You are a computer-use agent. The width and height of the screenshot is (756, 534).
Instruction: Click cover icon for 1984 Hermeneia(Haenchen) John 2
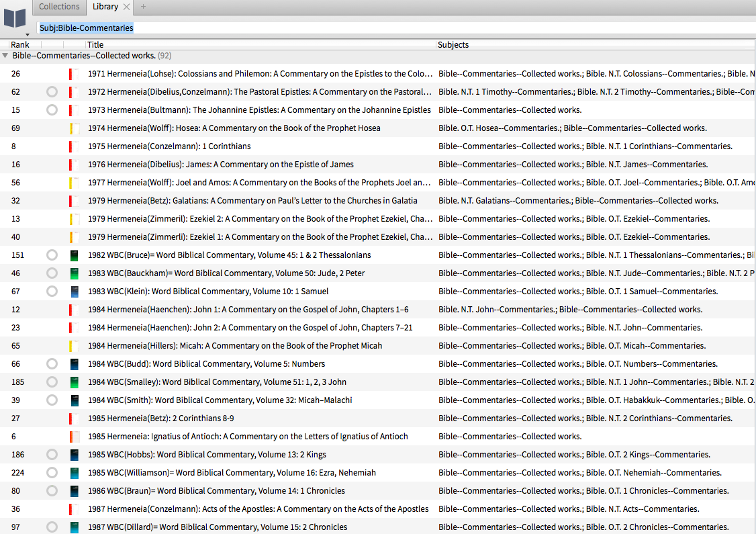[74, 328]
